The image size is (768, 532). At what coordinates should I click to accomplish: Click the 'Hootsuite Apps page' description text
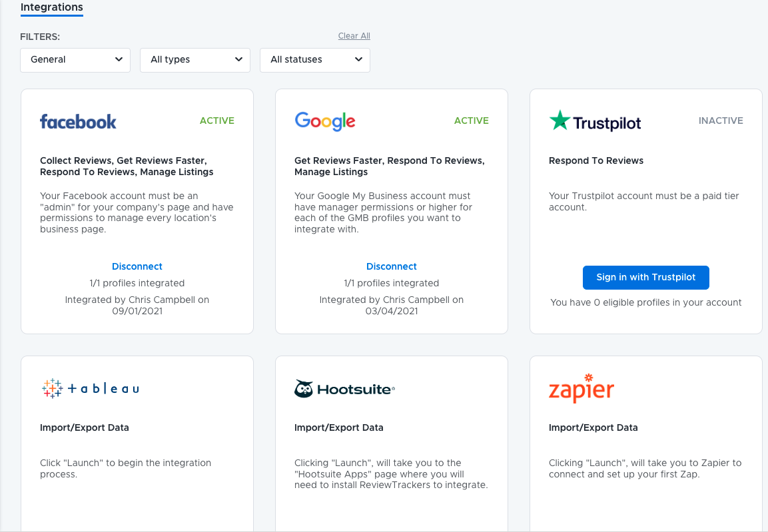[x=391, y=474]
